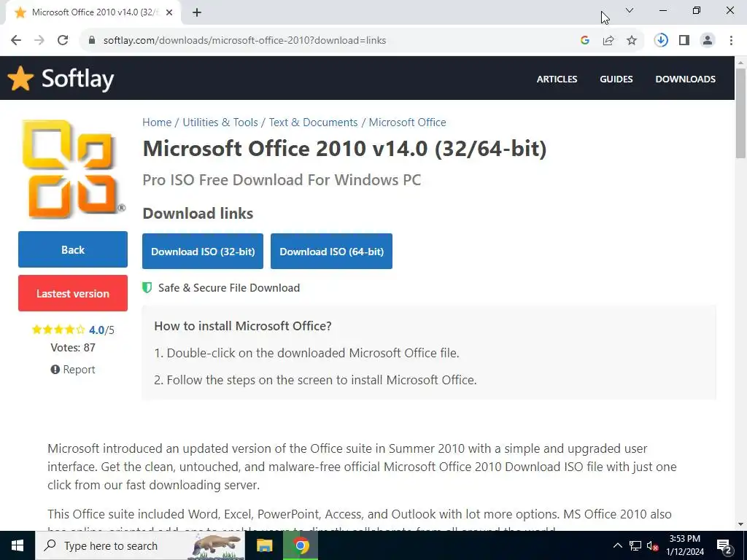This screenshot has width=747, height=560.
Task: Open the Chrome three-dot menu
Action: (731, 40)
